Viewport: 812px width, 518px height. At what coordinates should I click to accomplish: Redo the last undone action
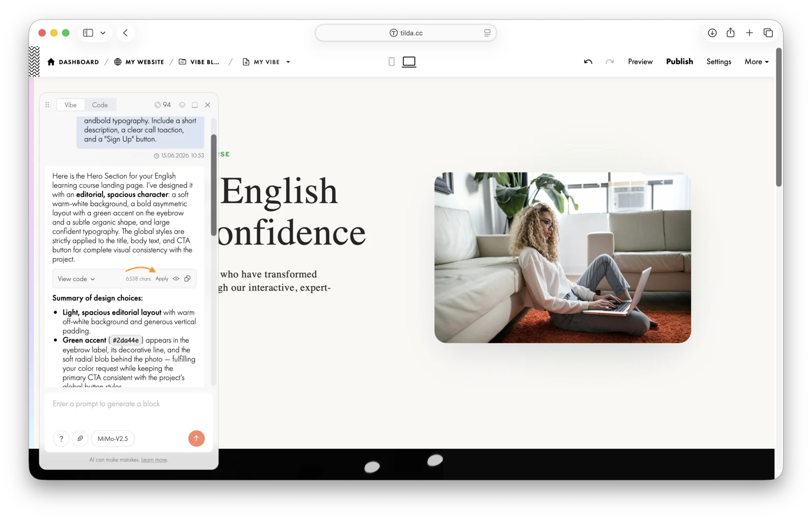pyautogui.click(x=609, y=61)
